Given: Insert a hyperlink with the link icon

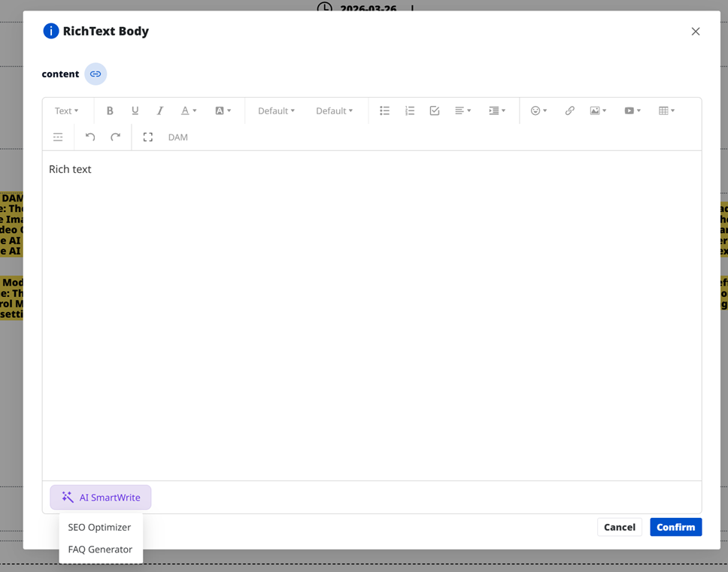Looking at the screenshot, I should (569, 110).
